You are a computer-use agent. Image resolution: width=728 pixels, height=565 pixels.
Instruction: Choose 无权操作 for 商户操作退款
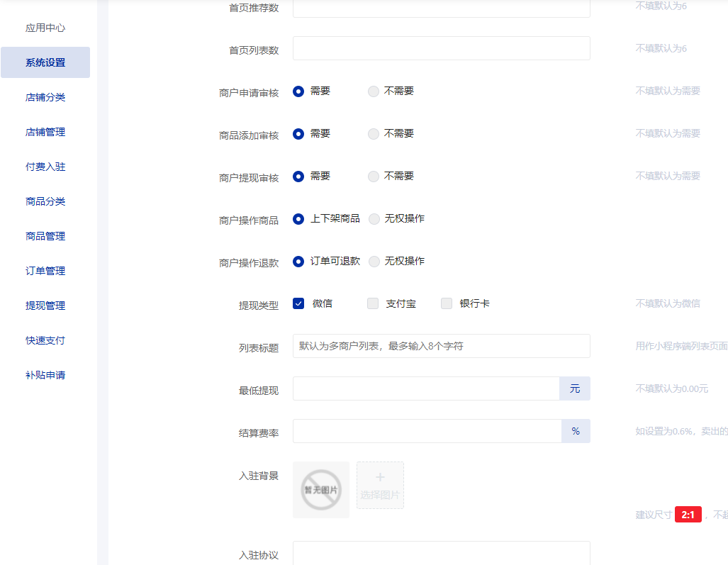374,261
